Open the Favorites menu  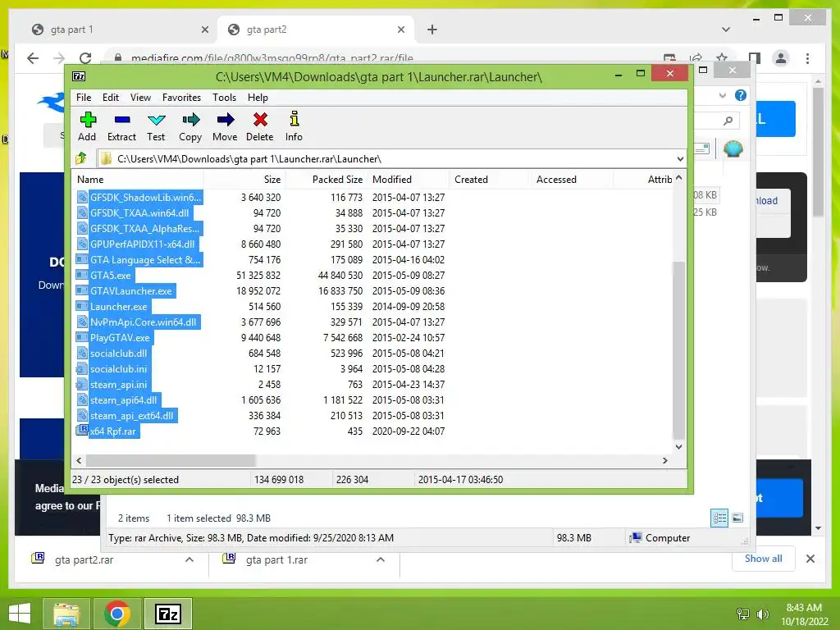click(181, 98)
